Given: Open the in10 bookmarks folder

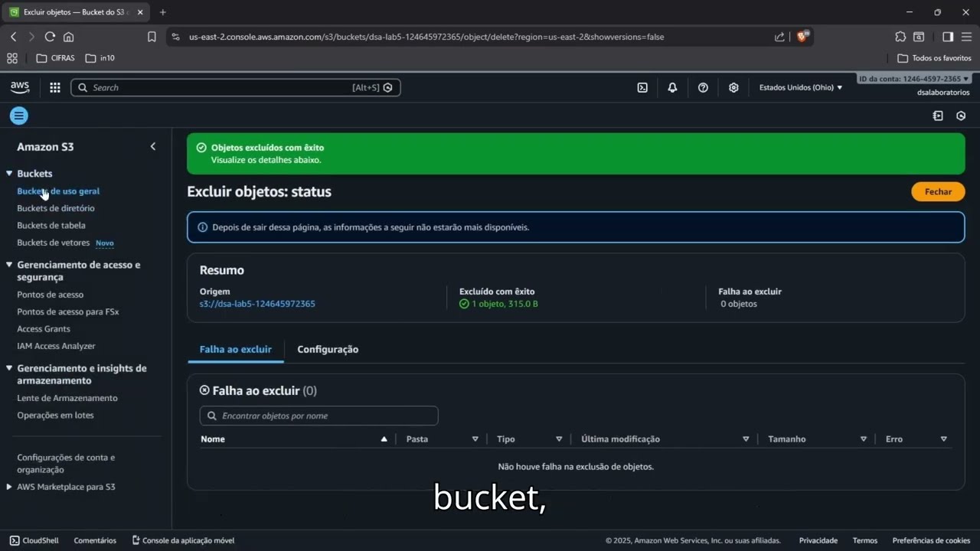Looking at the screenshot, I should (x=100, y=58).
